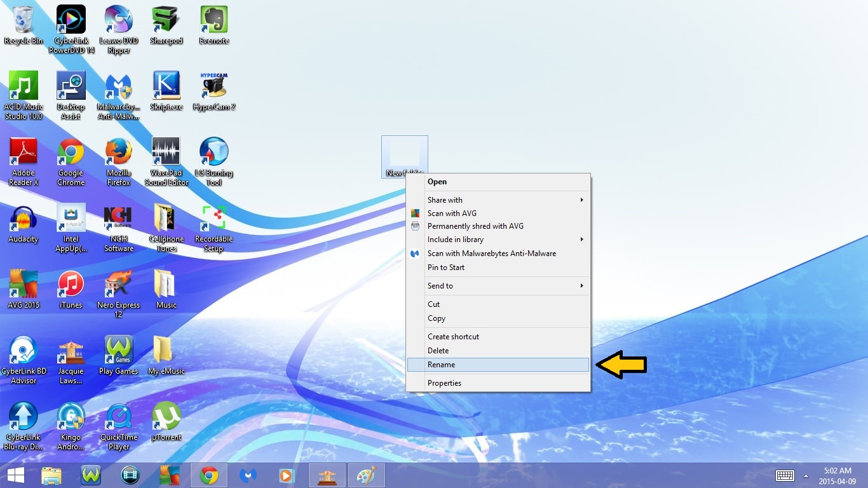This screenshot has width=868, height=488.
Task: Switch to Paint on the taskbar
Action: click(x=367, y=475)
